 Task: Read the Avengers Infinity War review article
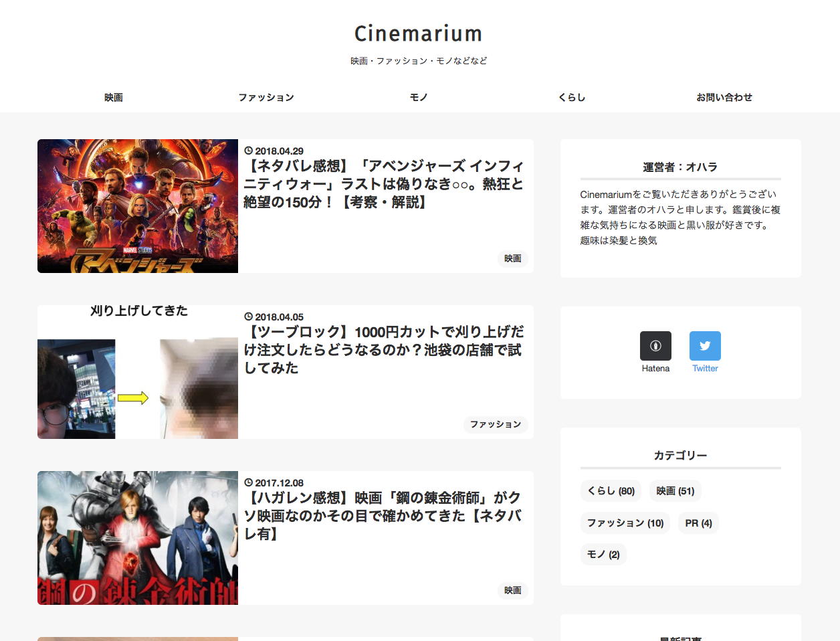coord(384,184)
